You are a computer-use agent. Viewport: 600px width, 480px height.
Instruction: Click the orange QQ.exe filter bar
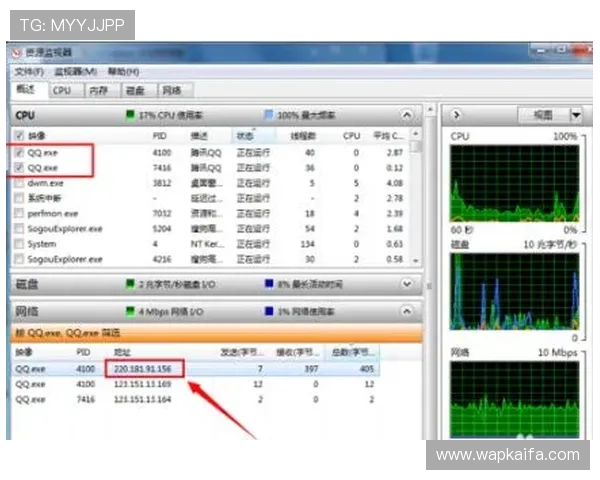point(217,333)
